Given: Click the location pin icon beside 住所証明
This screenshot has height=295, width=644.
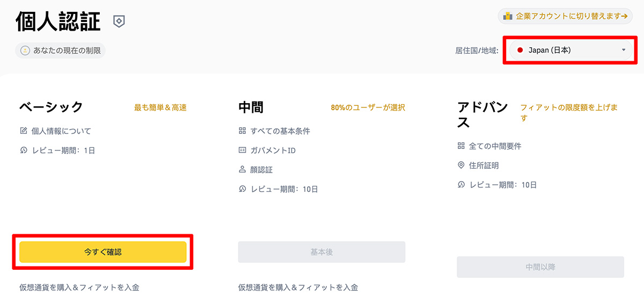Looking at the screenshot, I should point(461,166).
